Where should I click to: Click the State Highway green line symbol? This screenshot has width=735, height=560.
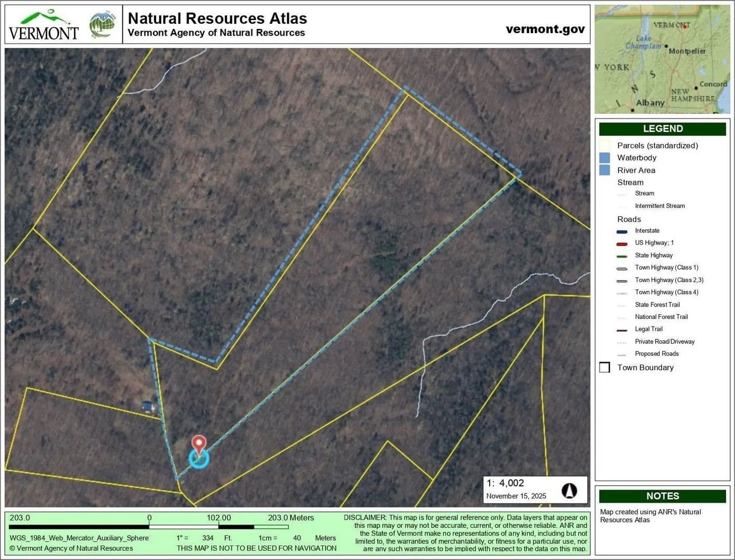(x=622, y=256)
